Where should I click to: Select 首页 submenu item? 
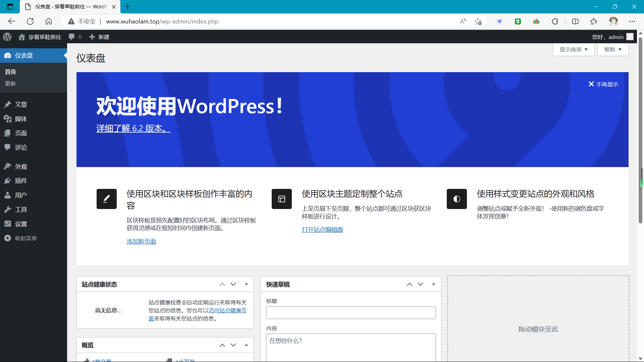10,72
